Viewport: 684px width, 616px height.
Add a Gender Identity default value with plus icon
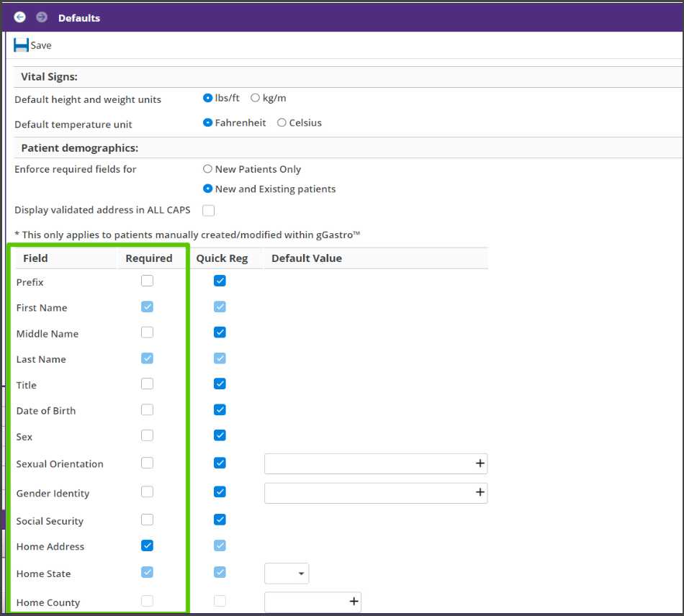pos(480,492)
